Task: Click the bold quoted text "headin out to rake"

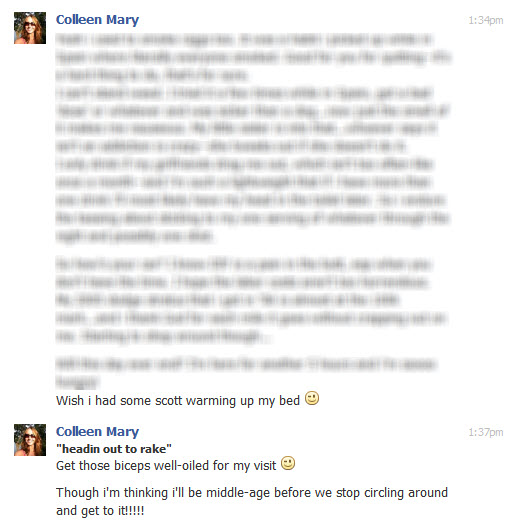Action: coord(114,449)
